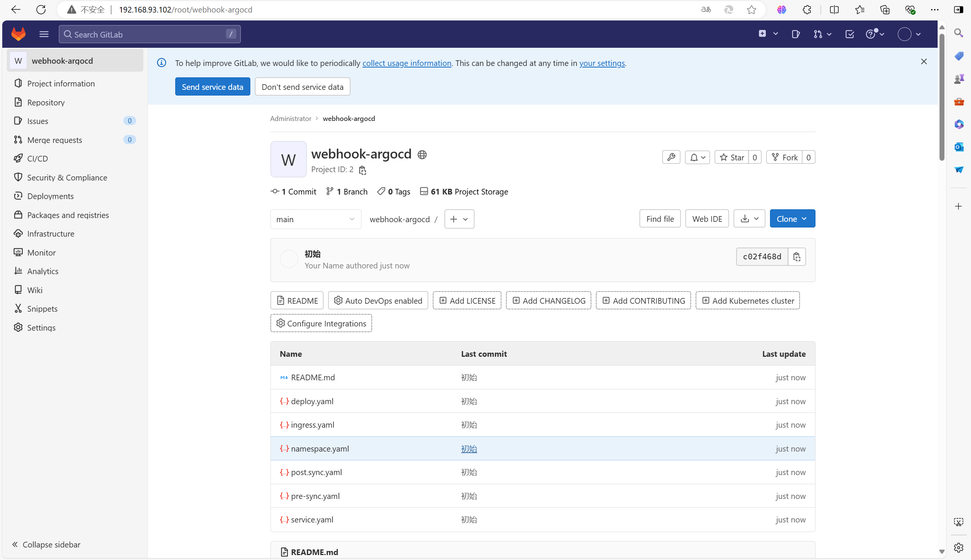Screen dimensions: 971x560
Task: Open ingress.yaml file
Action: coord(313,425)
